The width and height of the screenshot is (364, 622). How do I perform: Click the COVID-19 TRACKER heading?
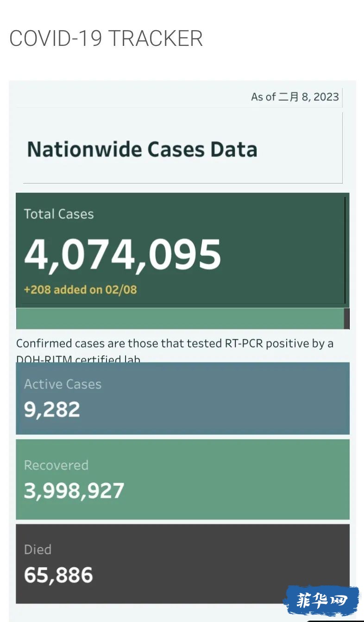click(x=106, y=38)
